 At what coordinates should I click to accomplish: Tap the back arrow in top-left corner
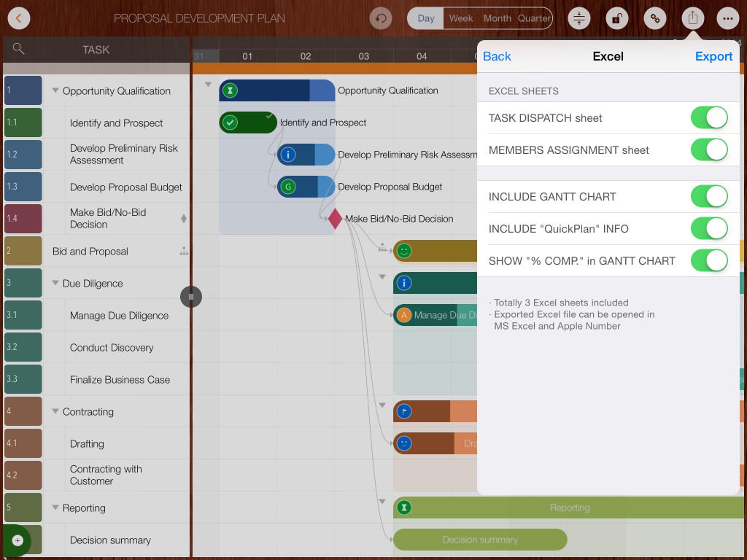point(19,18)
